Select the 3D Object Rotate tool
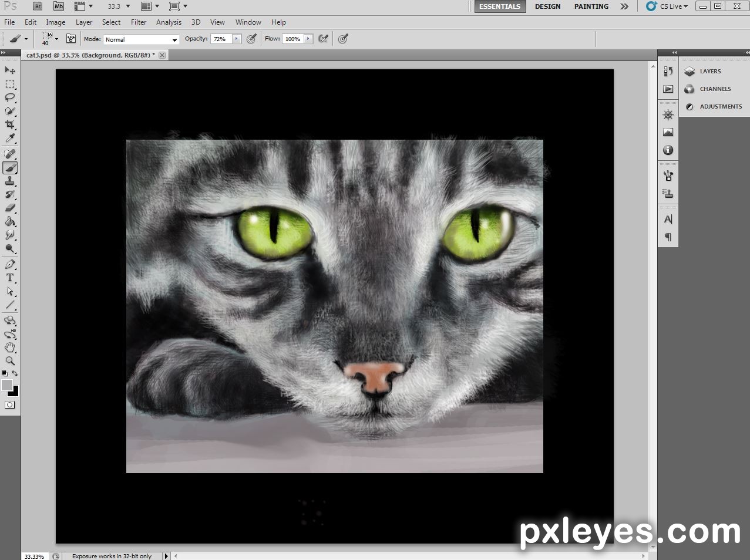Viewport: 750px width, 560px height. [10, 321]
